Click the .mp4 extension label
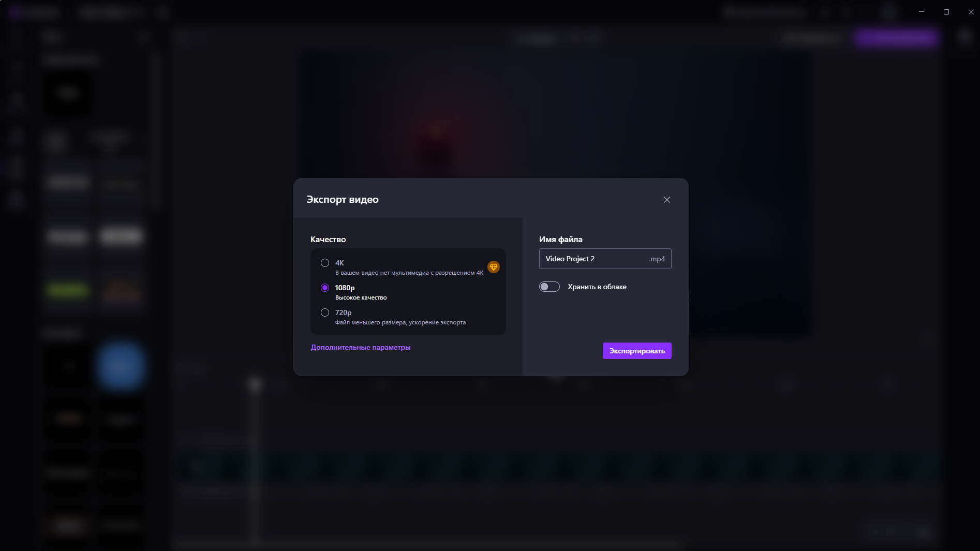Screen dimensions: 980x551 (x=657, y=259)
